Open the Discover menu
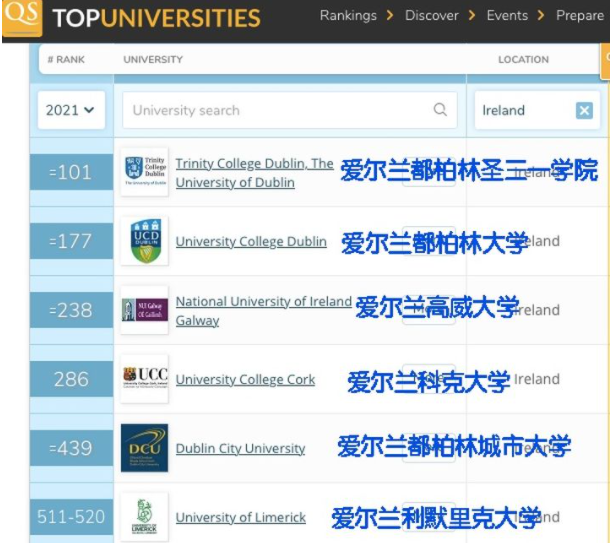Viewport: 612px width, 543px height. click(431, 16)
